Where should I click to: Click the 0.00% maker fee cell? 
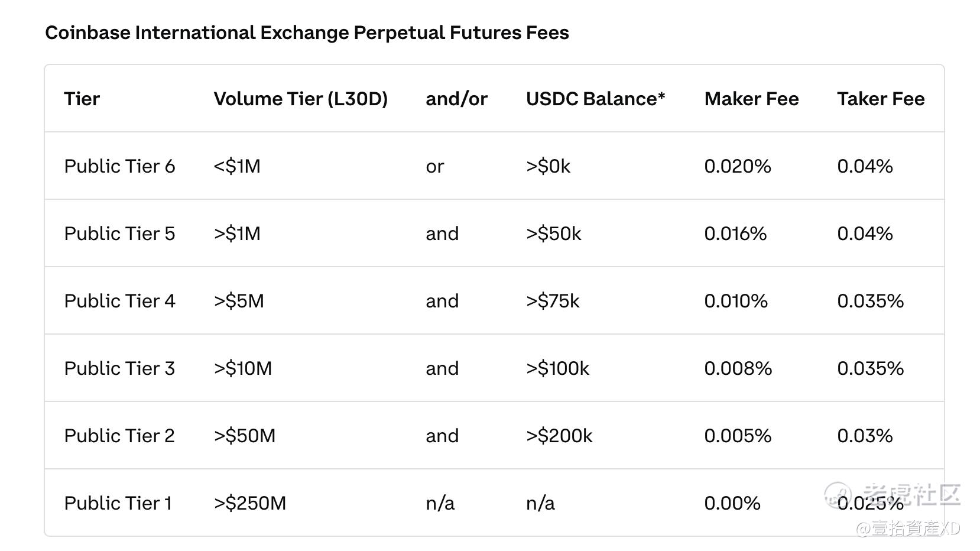(x=732, y=503)
